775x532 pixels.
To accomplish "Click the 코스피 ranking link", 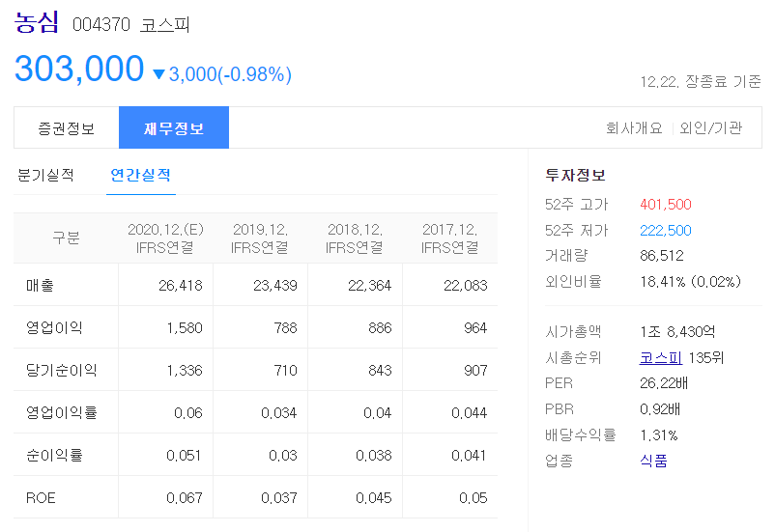I will pyautogui.click(x=661, y=357).
